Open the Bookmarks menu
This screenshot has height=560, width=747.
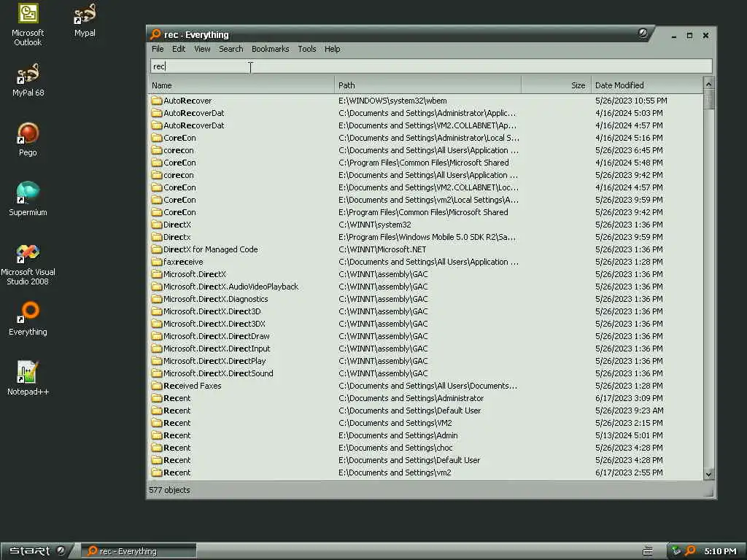270,49
